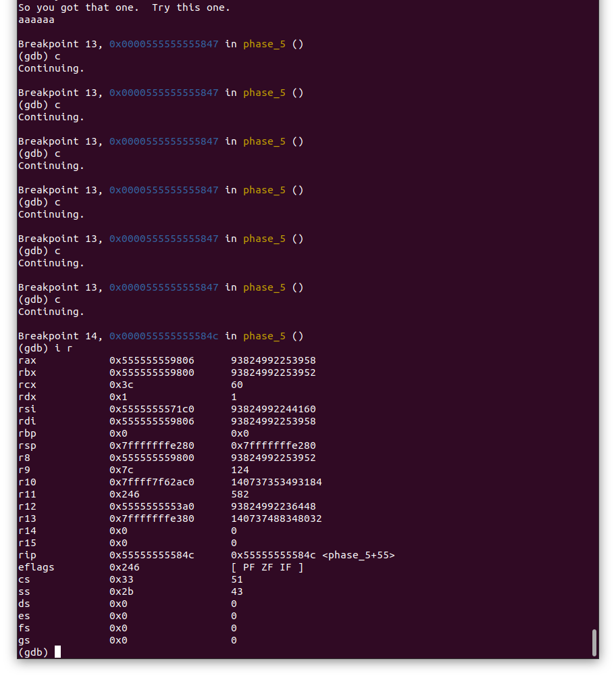Click r13 hex value 0x7fffffffe380
The width and height of the screenshot is (616, 678).
pyautogui.click(x=151, y=518)
